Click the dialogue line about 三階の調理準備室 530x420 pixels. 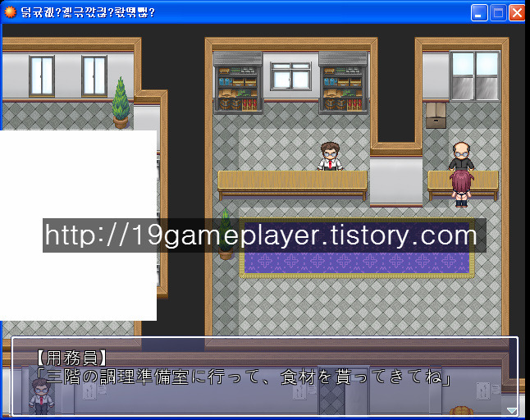pos(243,377)
